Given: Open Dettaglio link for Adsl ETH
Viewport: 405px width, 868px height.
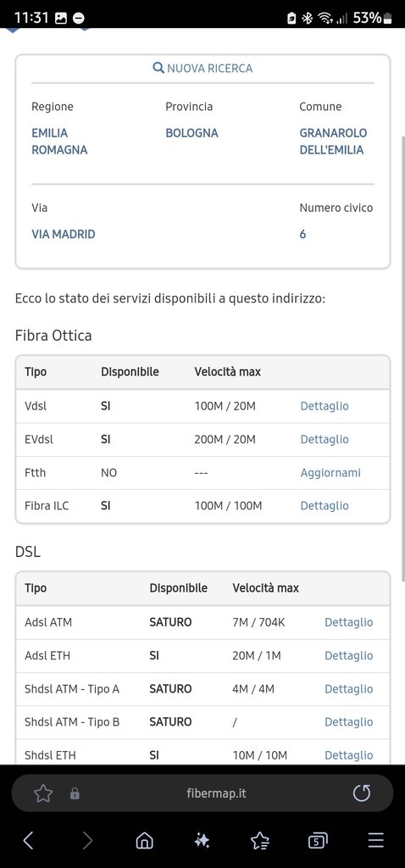Looking at the screenshot, I should point(348,655).
